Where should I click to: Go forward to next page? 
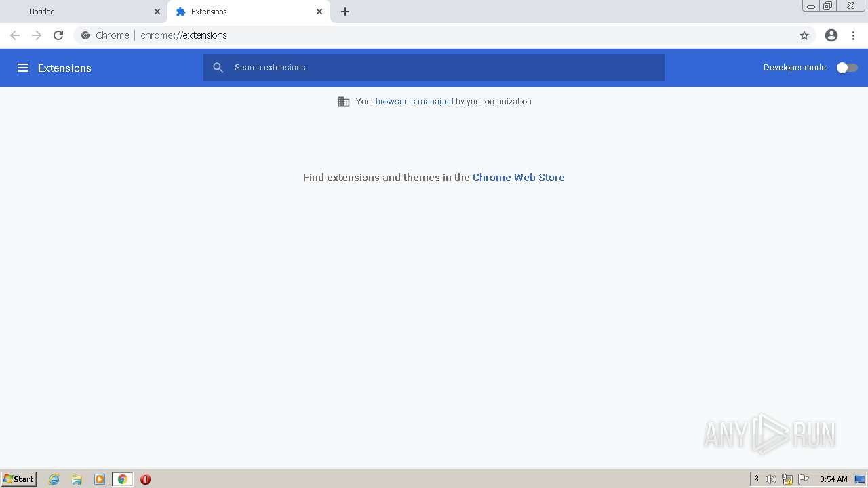[x=37, y=35]
